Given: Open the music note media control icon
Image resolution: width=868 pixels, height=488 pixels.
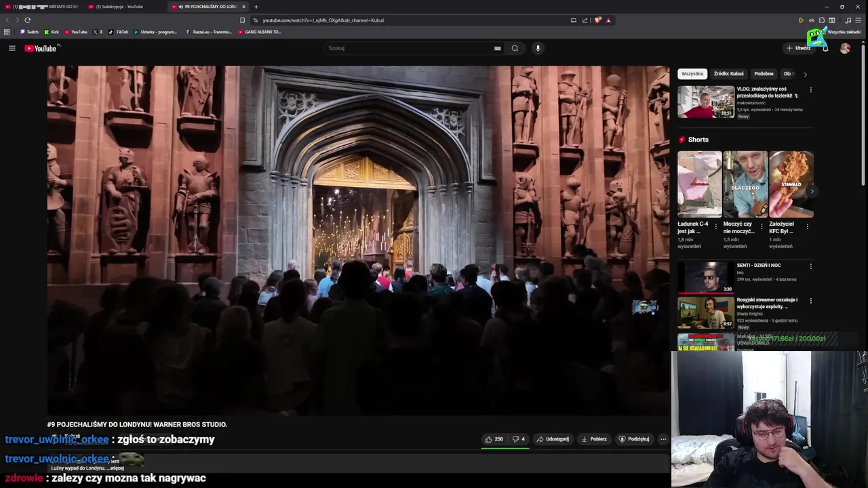Looking at the screenshot, I should [x=848, y=20].
